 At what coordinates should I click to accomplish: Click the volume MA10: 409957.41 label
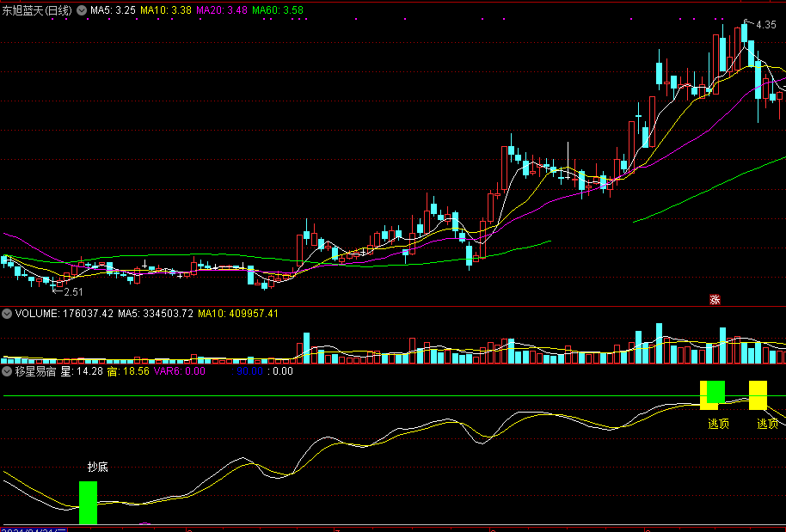238,314
